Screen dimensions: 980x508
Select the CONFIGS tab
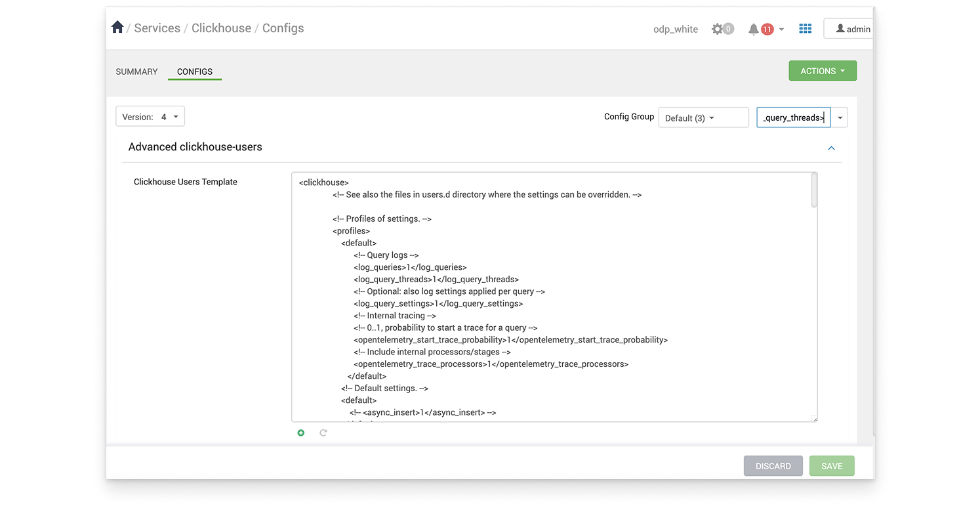[x=195, y=72]
